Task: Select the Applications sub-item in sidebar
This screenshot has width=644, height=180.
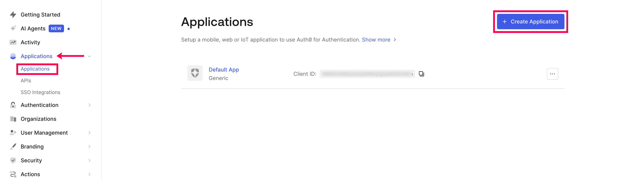Action: coord(35,69)
